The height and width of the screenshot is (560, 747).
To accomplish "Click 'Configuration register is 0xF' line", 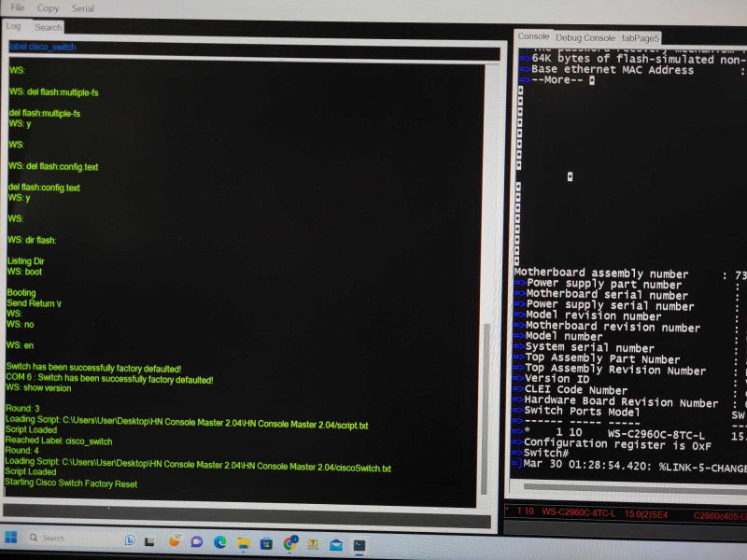I will (617, 444).
